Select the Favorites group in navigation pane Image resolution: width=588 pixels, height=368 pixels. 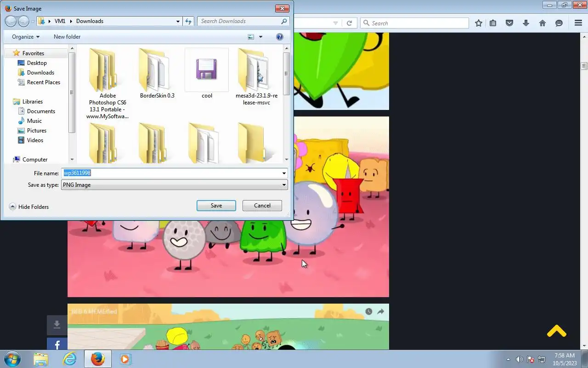pos(33,53)
